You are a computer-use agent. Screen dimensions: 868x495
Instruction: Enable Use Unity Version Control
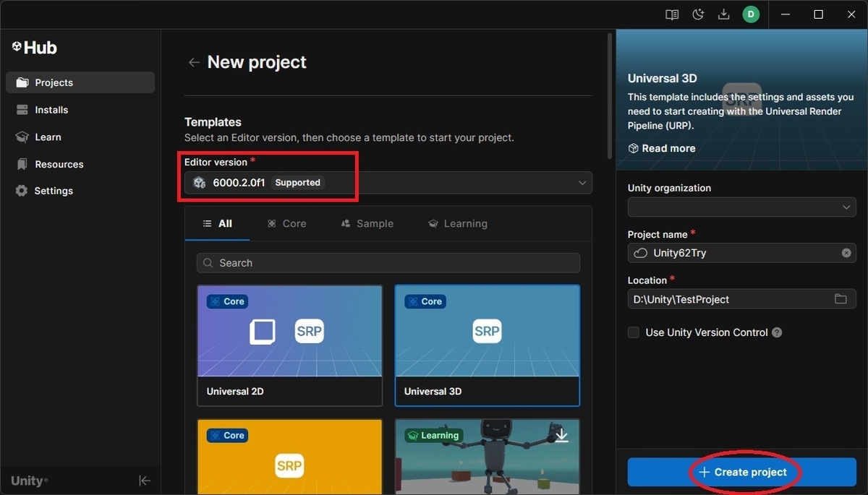(x=633, y=332)
